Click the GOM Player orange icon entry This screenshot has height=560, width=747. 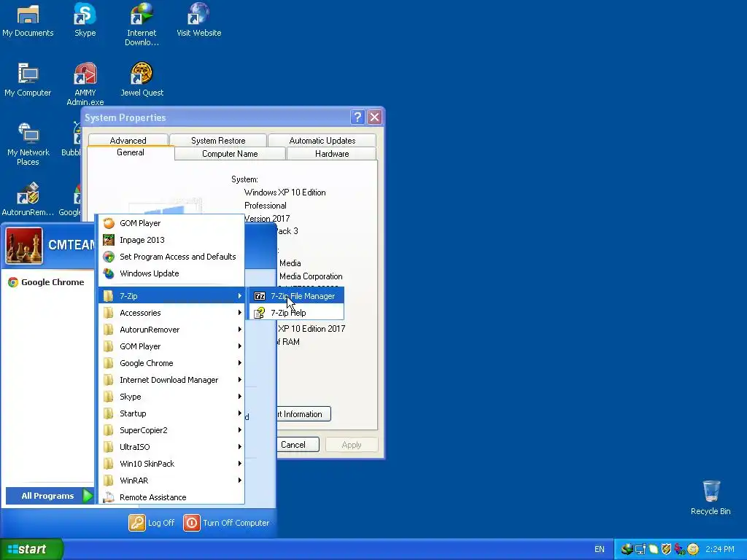(x=171, y=223)
